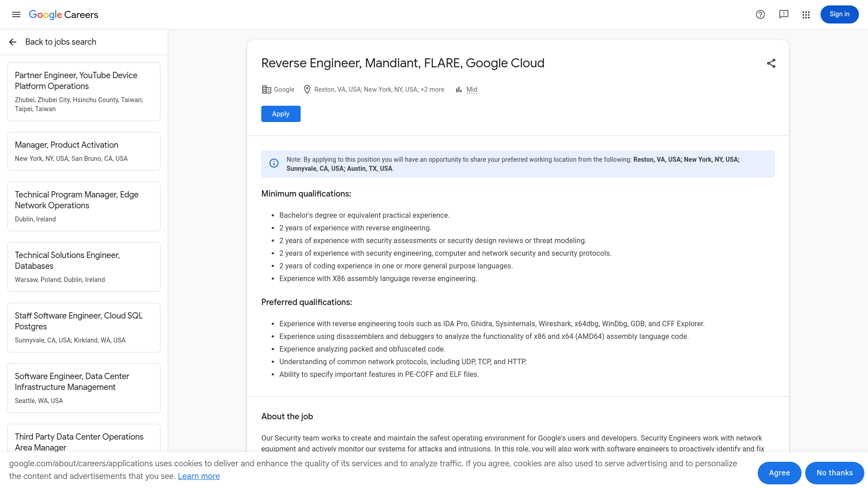Image resolution: width=868 pixels, height=488 pixels.
Task: Agree to the cookie notice
Action: [x=779, y=473]
